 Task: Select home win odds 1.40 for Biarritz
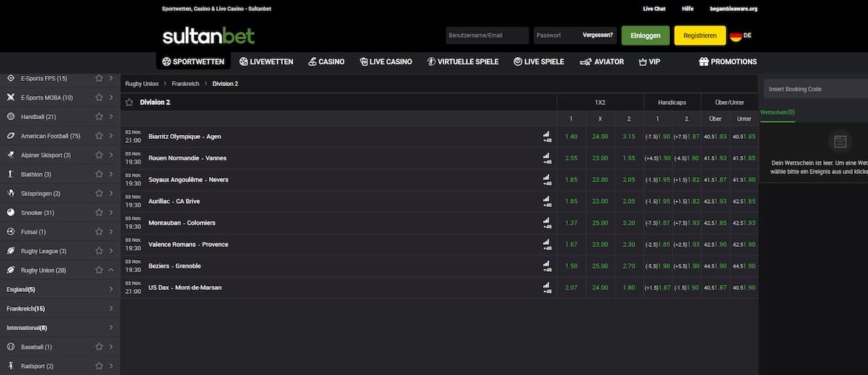(x=571, y=137)
